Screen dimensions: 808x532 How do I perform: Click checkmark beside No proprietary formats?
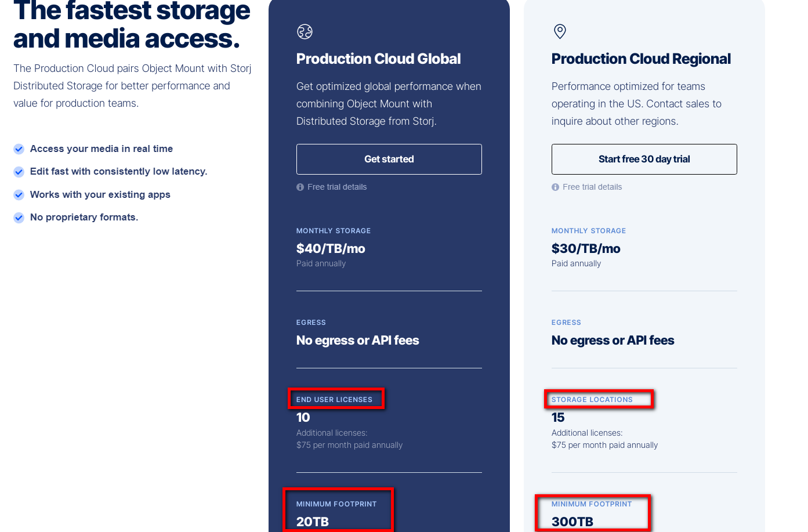point(19,218)
